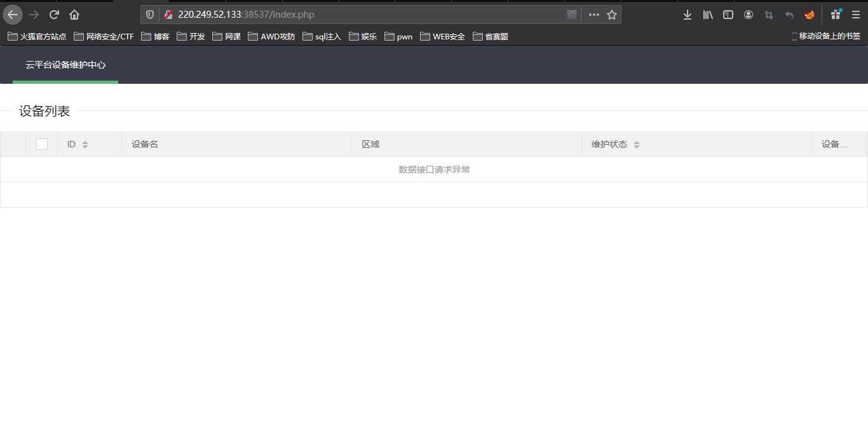Open 博客 bookmark folder
This screenshot has width=868, height=440.
[x=155, y=37]
